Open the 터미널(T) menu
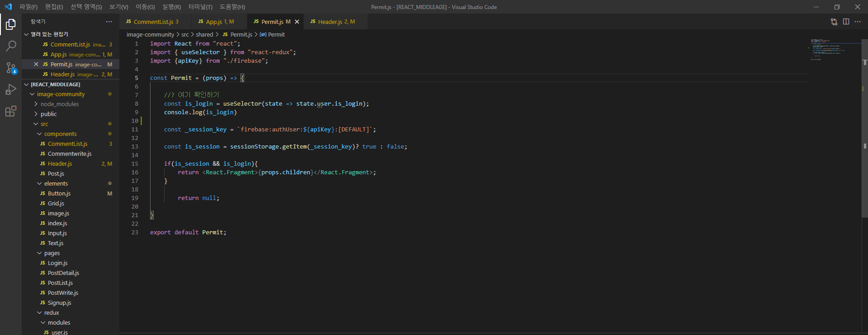 point(200,7)
